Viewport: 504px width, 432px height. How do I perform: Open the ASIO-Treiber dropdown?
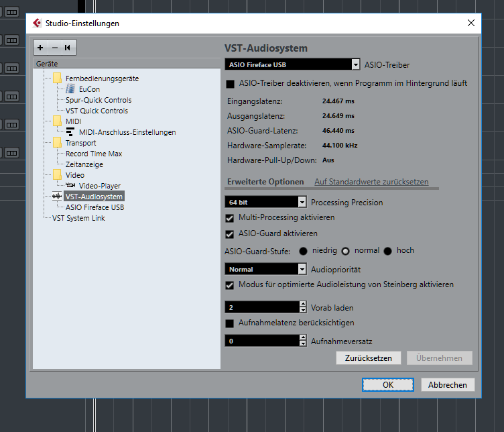[355, 65]
